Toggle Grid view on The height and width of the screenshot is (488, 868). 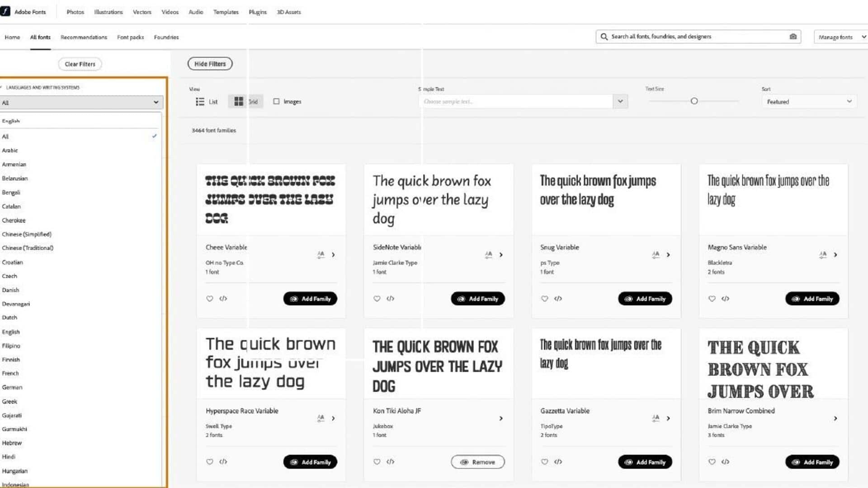coord(239,101)
